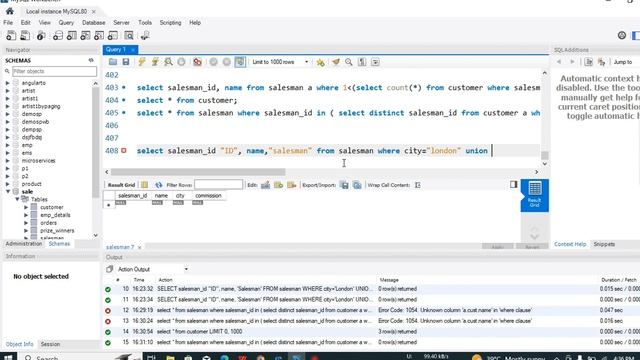Click the delete selected rows icon
The image size is (640, 360).
point(291,185)
